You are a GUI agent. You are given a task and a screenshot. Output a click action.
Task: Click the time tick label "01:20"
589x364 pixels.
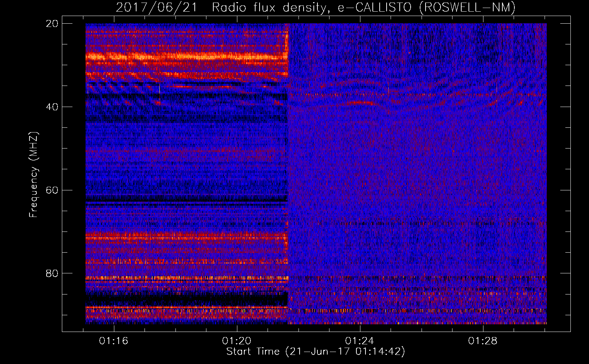pos(237,341)
